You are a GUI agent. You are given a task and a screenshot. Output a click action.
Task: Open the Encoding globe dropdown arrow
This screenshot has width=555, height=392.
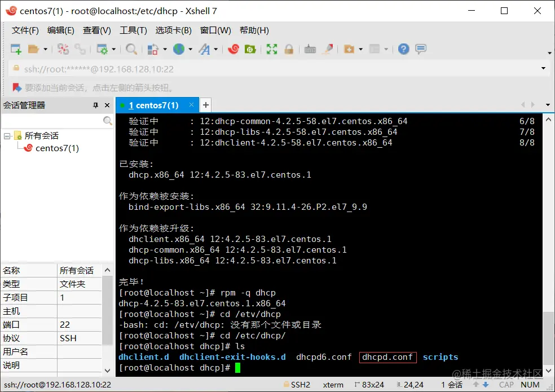191,49
